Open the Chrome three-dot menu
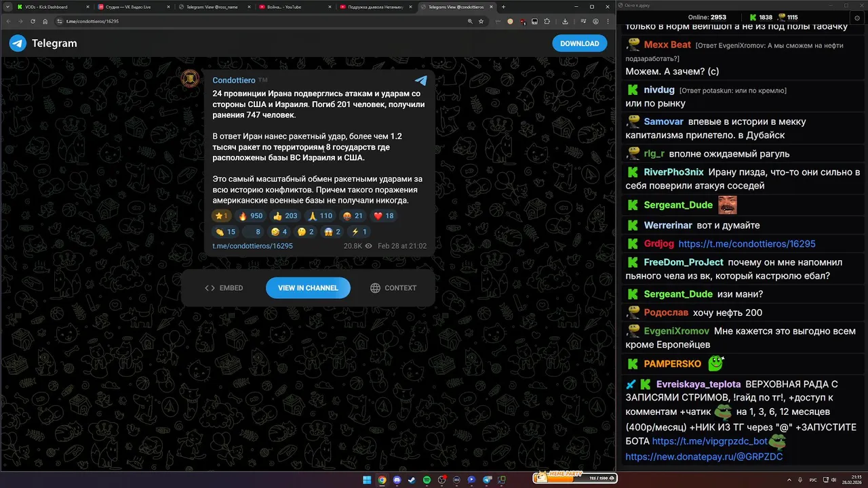Image resolution: width=868 pixels, height=488 pixels. pos(608,21)
